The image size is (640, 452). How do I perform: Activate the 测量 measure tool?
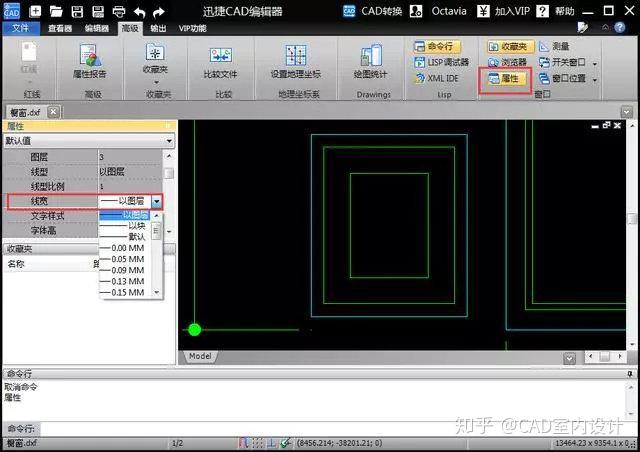point(554,47)
